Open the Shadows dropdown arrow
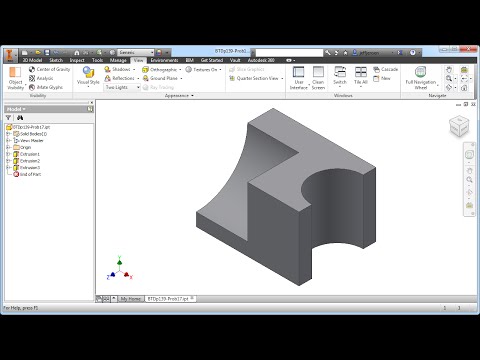The image size is (480, 360). click(x=134, y=69)
